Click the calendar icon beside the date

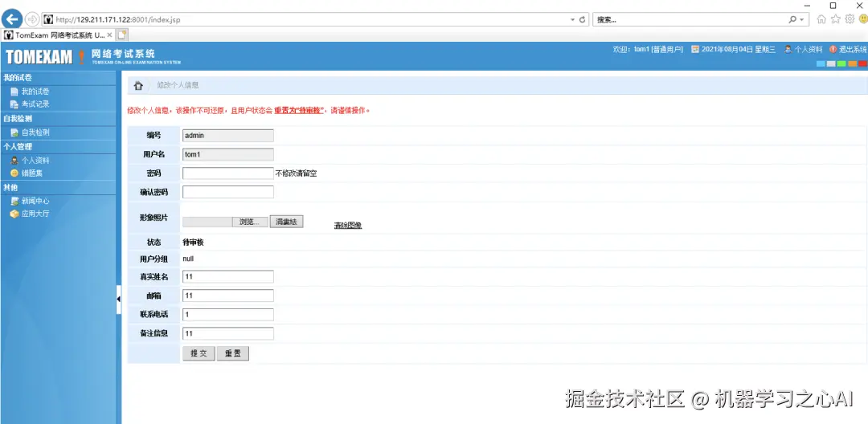tap(695, 49)
